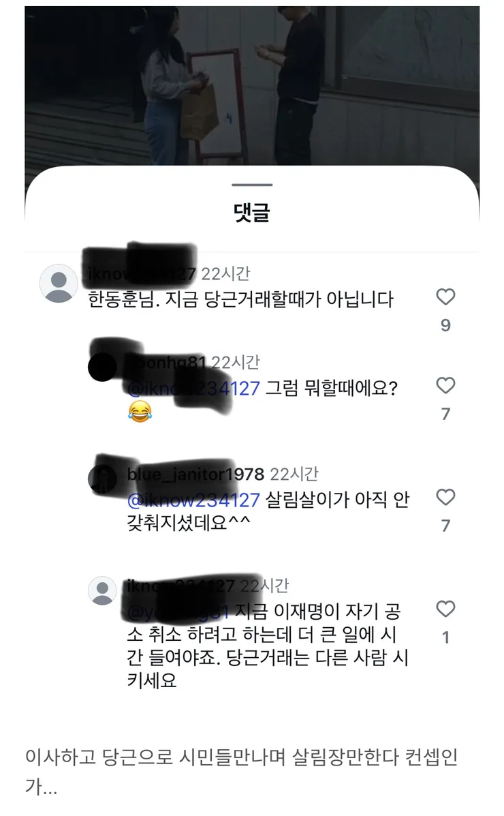Open the first commenter's gray profile avatar
Viewport: 504px width, 816px height.
[59, 284]
